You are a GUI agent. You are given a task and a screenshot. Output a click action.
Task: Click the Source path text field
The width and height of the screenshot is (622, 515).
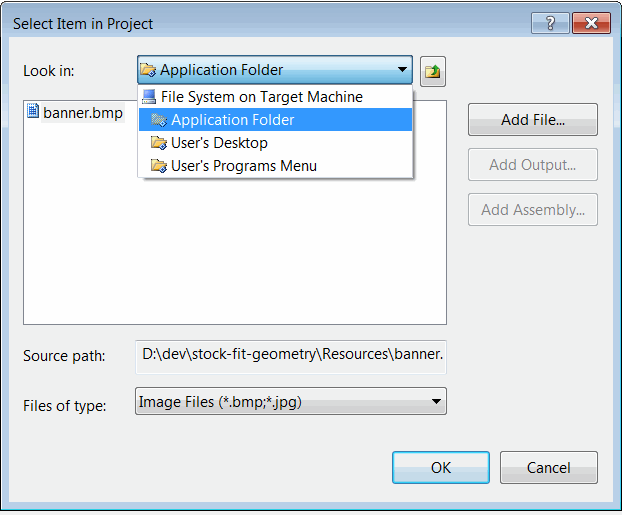(x=291, y=357)
